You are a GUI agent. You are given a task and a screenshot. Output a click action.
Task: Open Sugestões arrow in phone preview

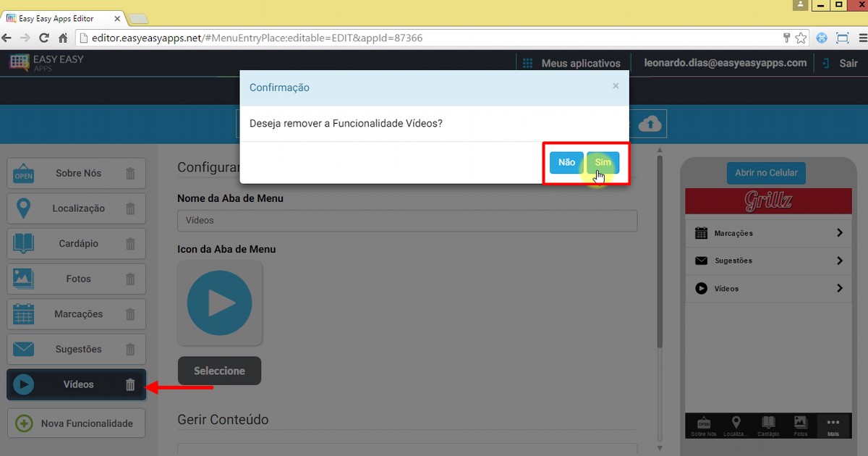click(x=839, y=261)
